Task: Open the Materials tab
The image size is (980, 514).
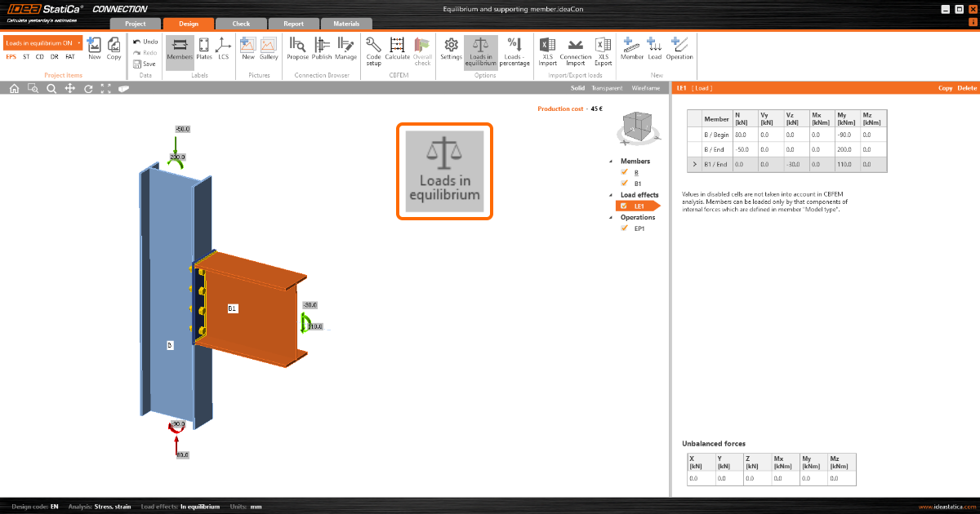Action: point(346,24)
